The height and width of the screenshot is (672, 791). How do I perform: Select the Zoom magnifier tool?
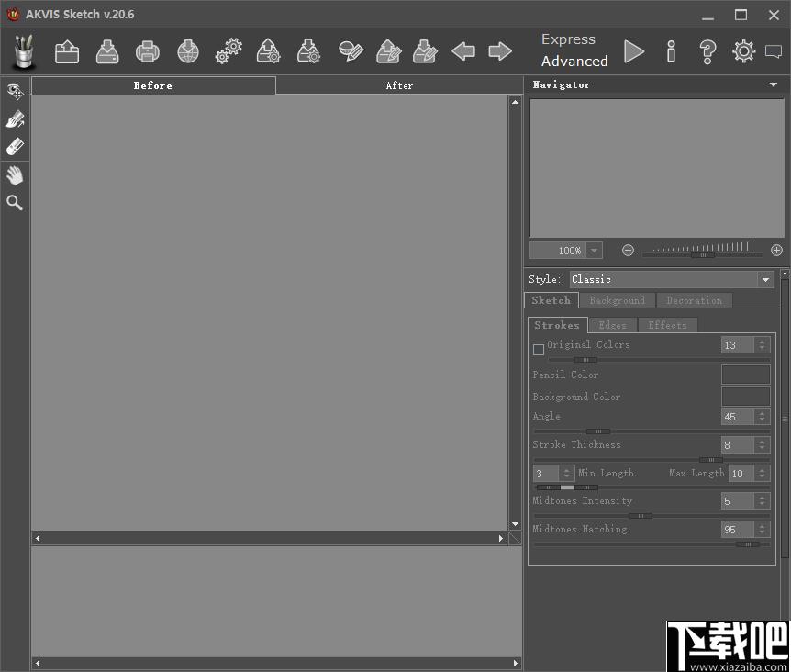(x=15, y=203)
